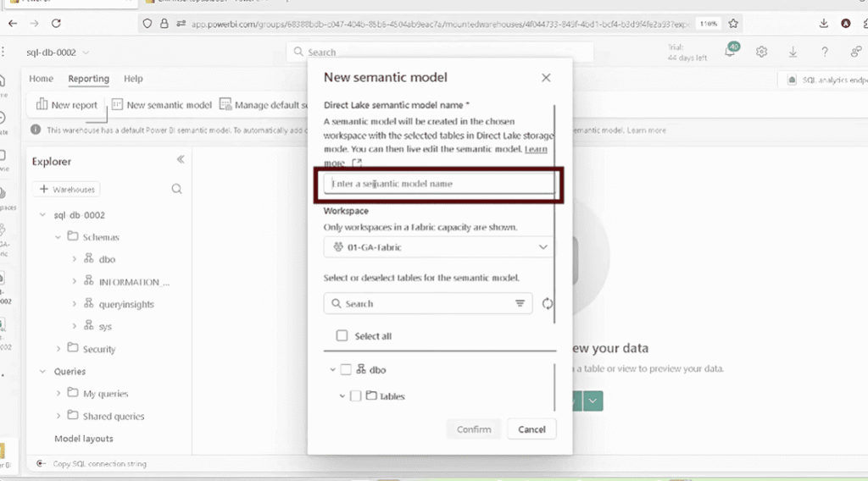868x481 pixels.
Task: Click the browser forward arrow
Action: coord(34,23)
